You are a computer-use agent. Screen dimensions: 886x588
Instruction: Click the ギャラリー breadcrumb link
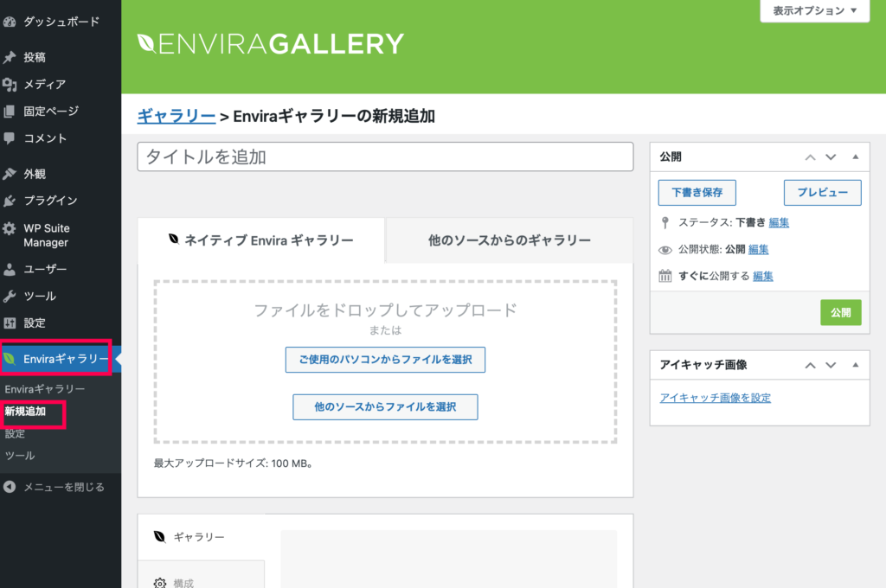(x=177, y=117)
